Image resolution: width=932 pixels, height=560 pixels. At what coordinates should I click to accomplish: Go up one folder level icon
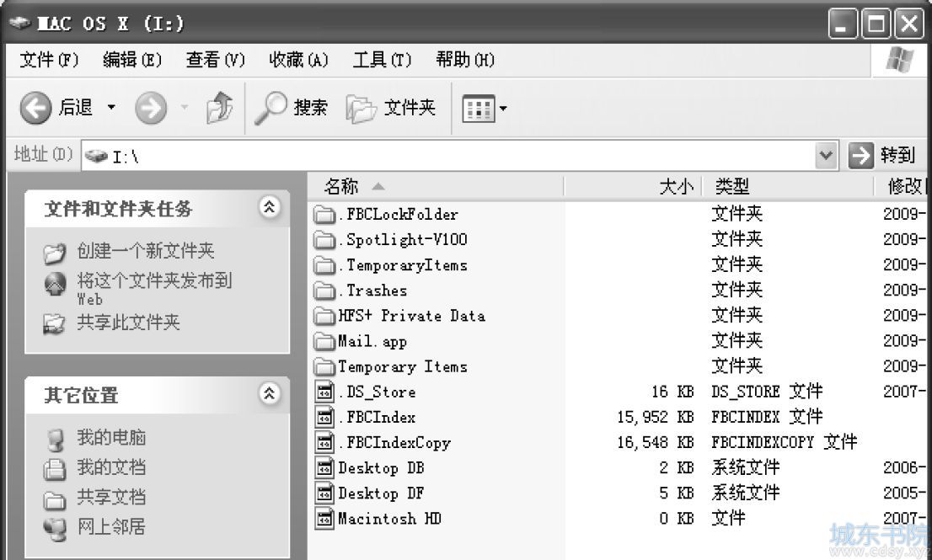tap(219, 108)
